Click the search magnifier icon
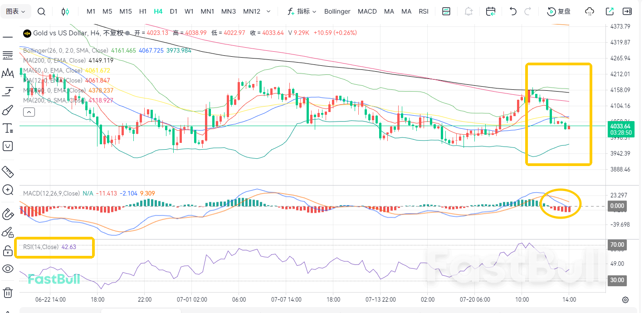This screenshot has width=644, height=313. pyautogui.click(x=41, y=11)
